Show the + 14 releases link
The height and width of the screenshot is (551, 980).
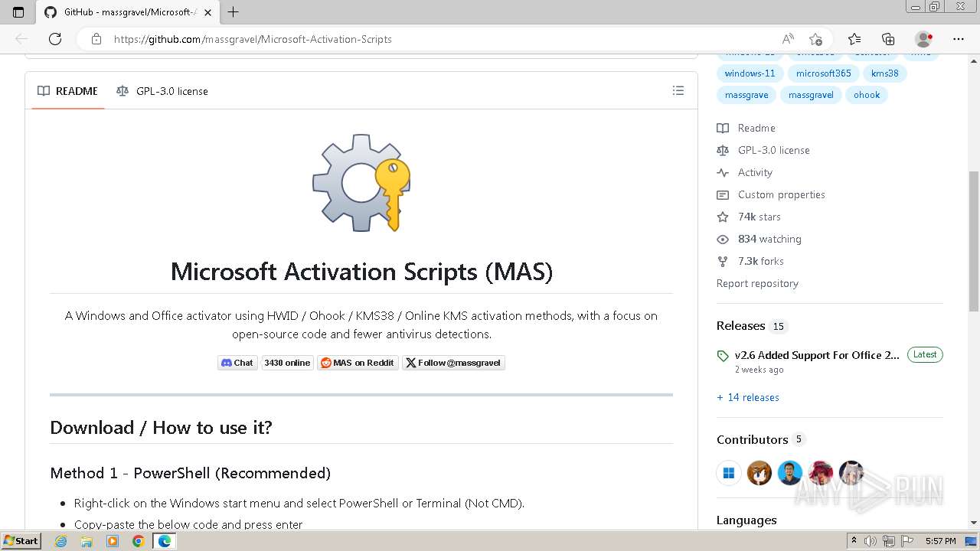(748, 397)
